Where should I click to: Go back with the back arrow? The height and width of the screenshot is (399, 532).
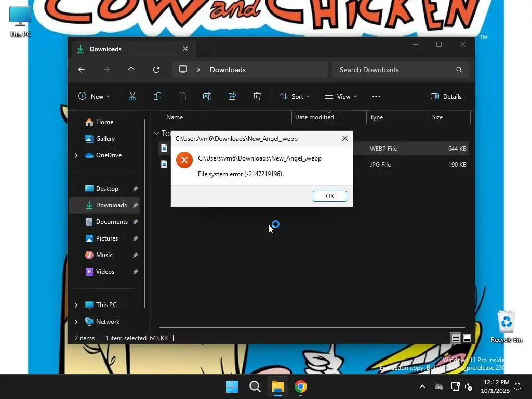tap(82, 70)
